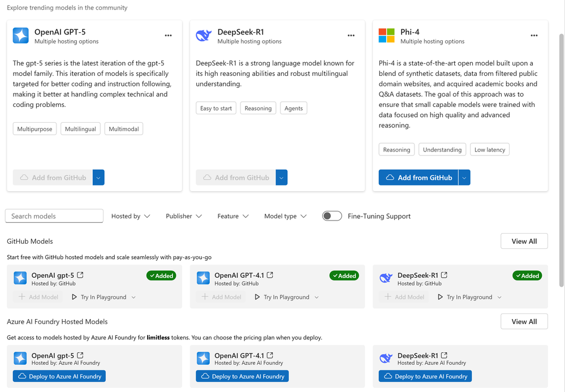The width and height of the screenshot is (565, 392).
Task: Select the Low latency tag on Phi-4 card
Action: tap(490, 149)
